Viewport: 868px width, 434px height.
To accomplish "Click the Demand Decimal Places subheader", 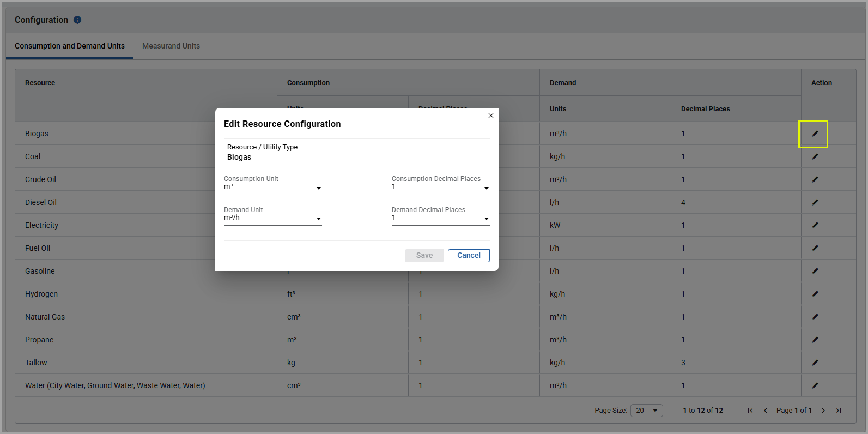I will [x=706, y=109].
